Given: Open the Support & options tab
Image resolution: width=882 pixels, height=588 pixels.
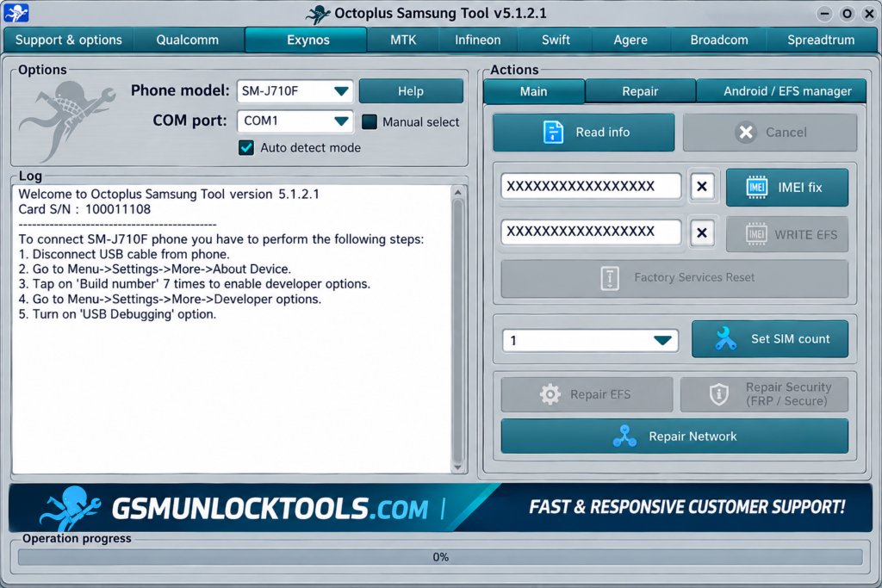Looking at the screenshot, I should pos(69,40).
